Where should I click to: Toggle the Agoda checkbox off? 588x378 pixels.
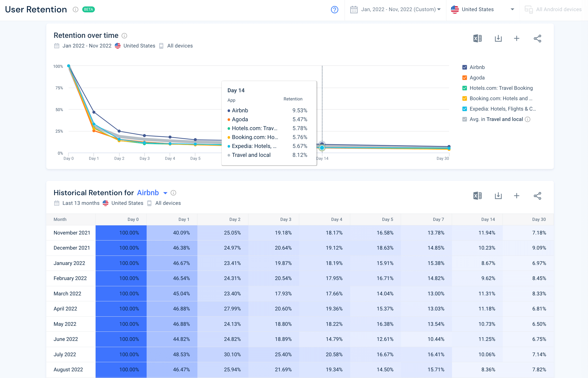point(464,77)
